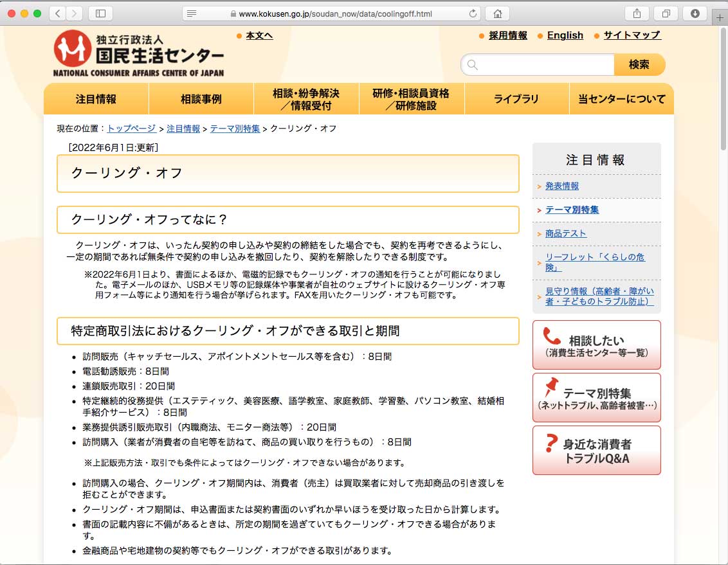This screenshot has width=728, height=565.
Task: Select the ライブラリ navigation tab
Action: point(516,99)
